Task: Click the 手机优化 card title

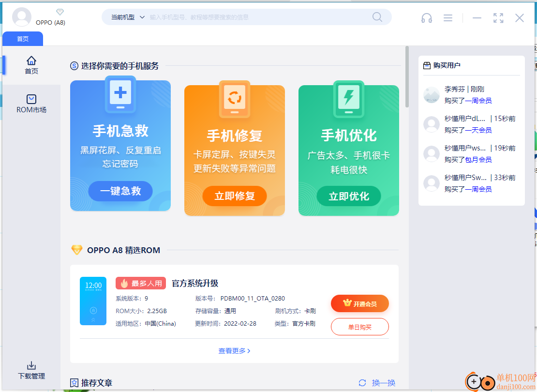Action: point(349,136)
